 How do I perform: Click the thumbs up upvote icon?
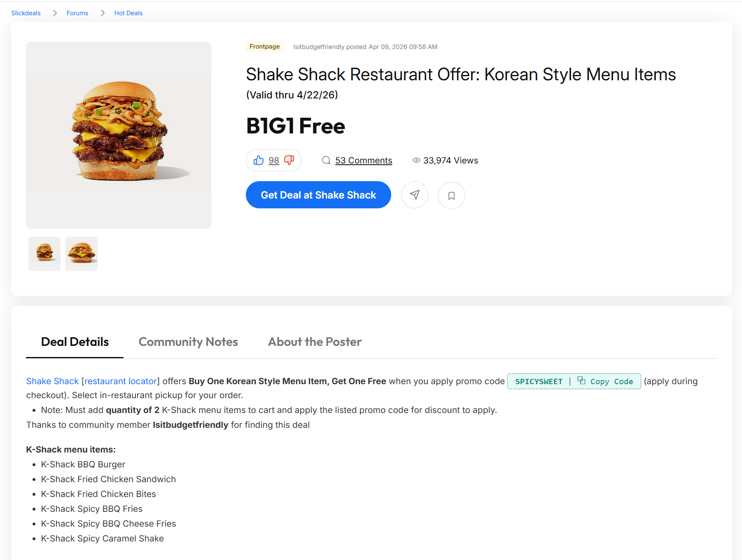point(259,160)
